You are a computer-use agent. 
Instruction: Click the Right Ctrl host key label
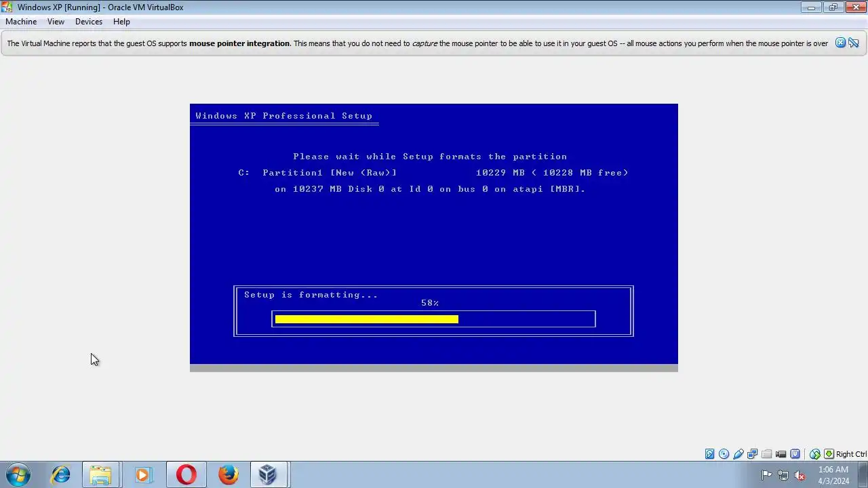851,454
